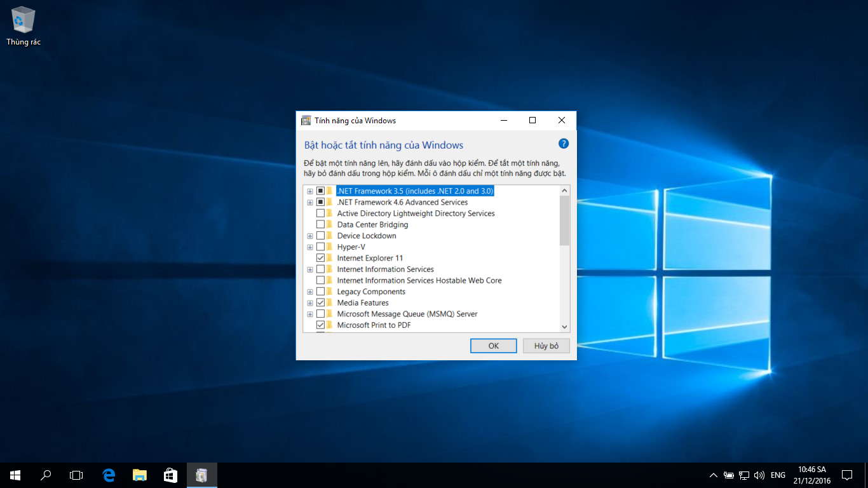Click the folder icon beside Legacy Components
Screen dimensions: 868x488
329,292
